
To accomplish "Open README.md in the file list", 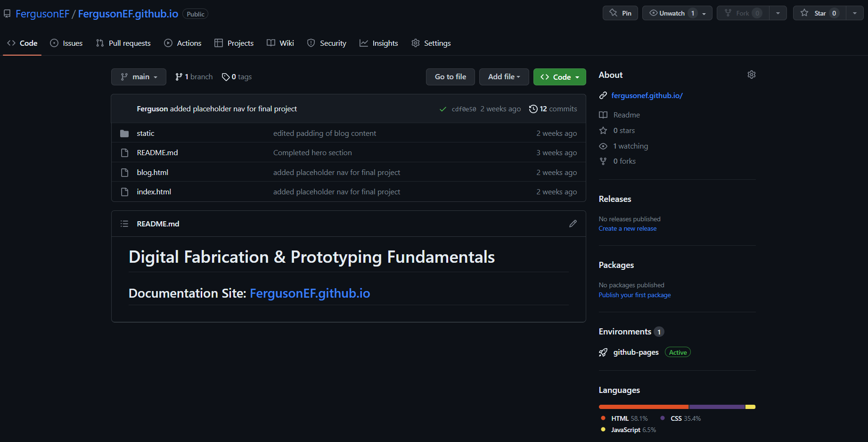I will point(157,153).
